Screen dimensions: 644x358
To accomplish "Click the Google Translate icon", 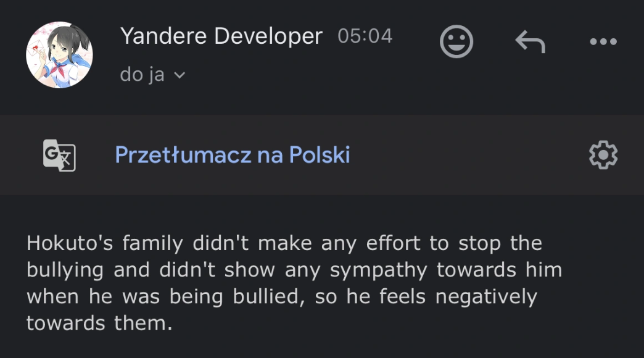I will [x=59, y=154].
